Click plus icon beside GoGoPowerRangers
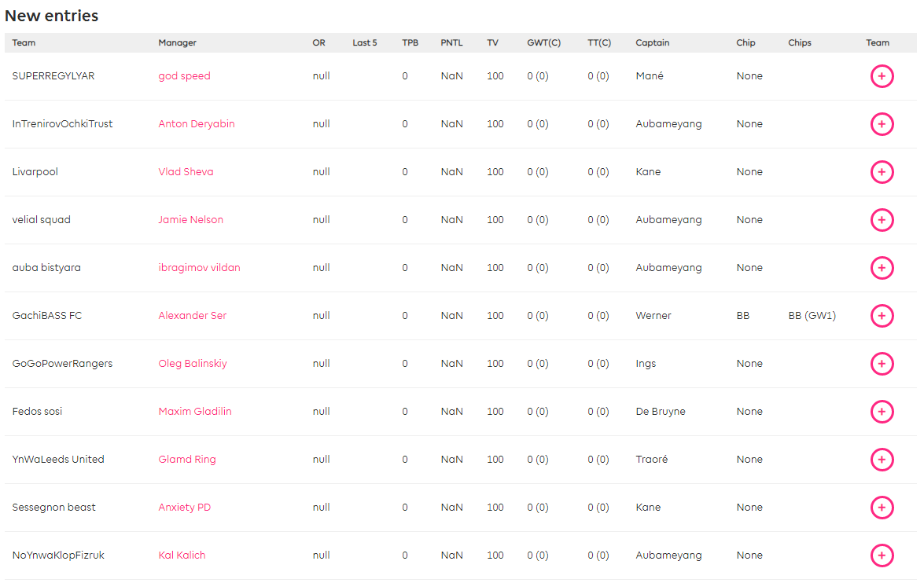Viewport: 924px width, 583px height. (x=882, y=364)
